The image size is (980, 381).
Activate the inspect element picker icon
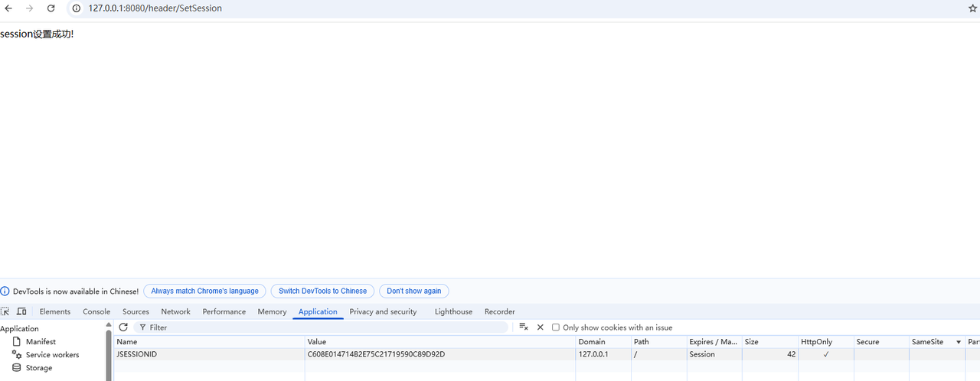tap(5, 311)
